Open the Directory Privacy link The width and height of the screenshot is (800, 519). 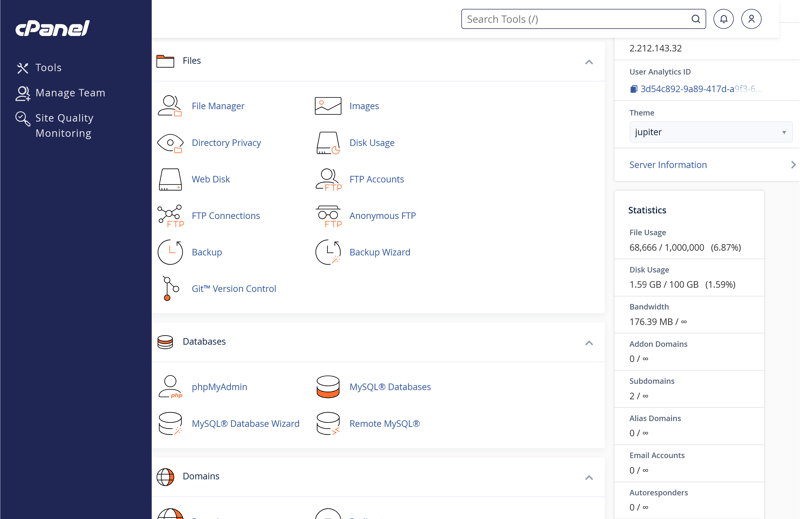[226, 143]
